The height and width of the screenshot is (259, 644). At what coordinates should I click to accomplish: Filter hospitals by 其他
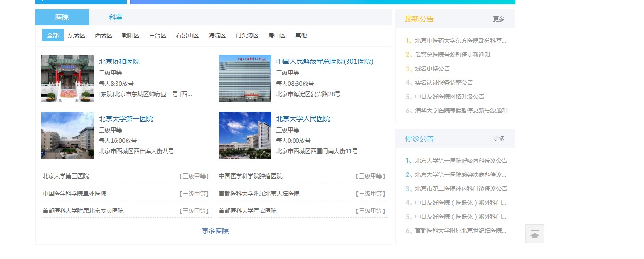coord(301,35)
